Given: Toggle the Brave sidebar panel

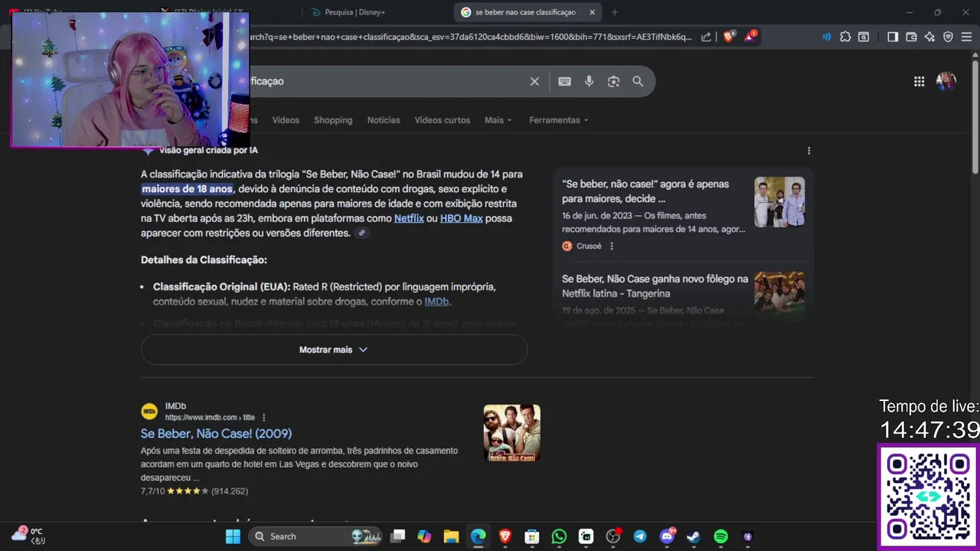Looking at the screenshot, I should (893, 37).
